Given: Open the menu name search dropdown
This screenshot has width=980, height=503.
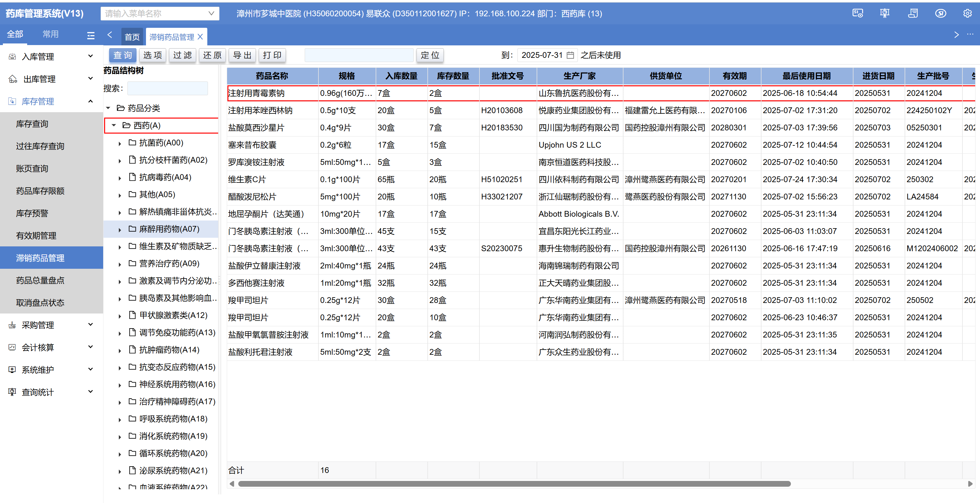Looking at the screenshot, I should 211,14.
